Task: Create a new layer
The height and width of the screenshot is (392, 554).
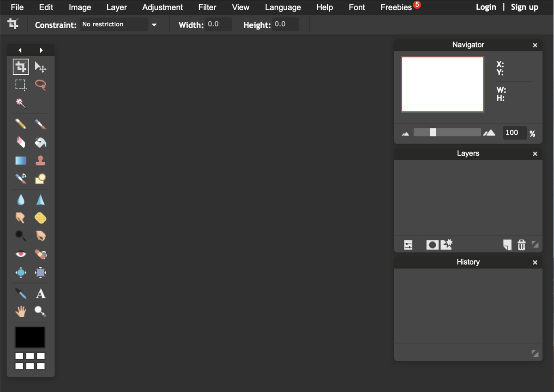Action: (507, 245)
